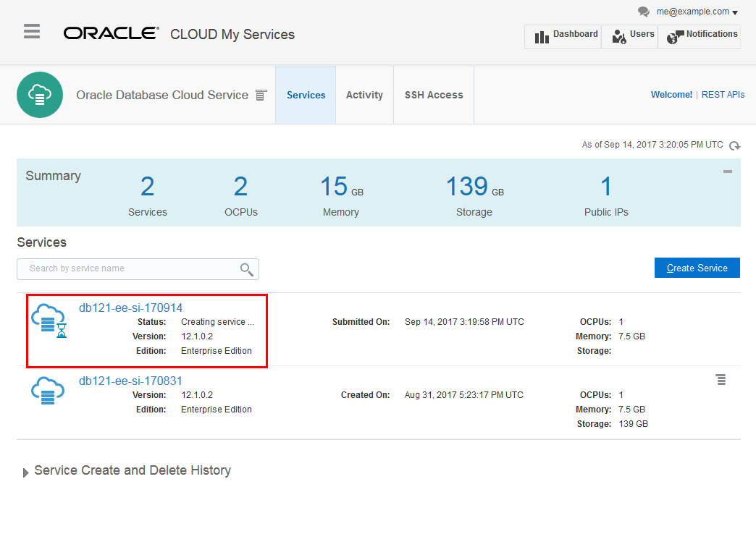This screenshot has height=534, width=756.
Task: Click the search magnifier icon
Action: (246, 269)
